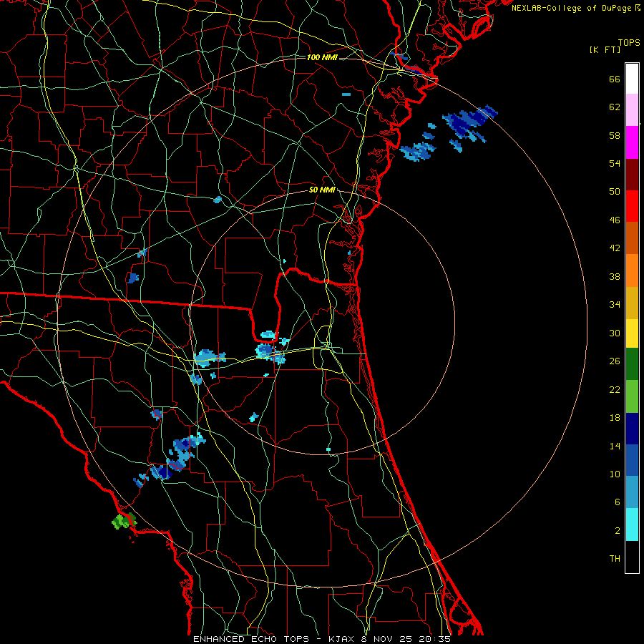Viewport: 644px width, 644px height.
Task: Click legend value 38
Action: [x=615, y=276]
